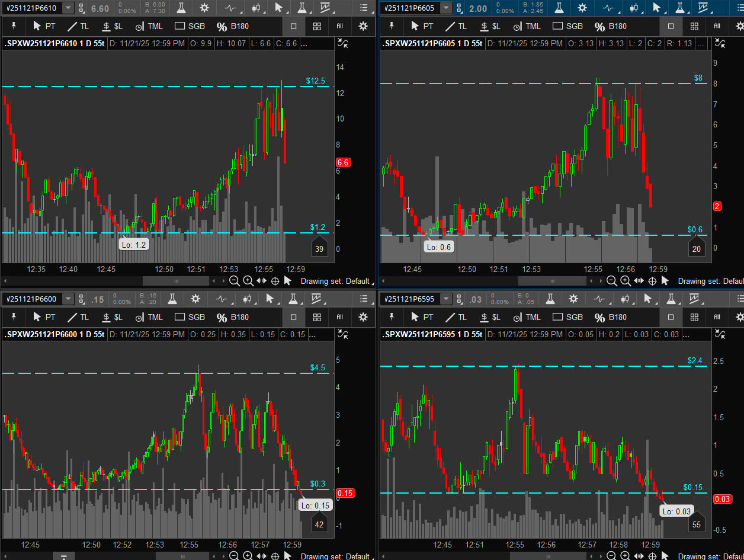This screenshot has height=560, width=744.
Task: Pin the drawing toolbar in P6610 chart
Action: pos(14,26)
